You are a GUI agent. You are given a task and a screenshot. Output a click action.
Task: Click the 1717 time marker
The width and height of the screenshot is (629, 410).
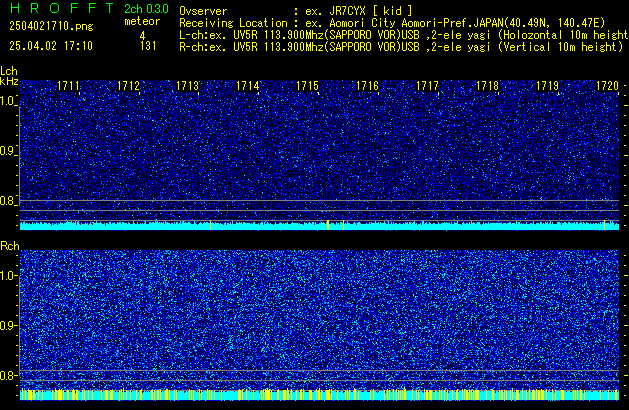[x=427, y=86]
